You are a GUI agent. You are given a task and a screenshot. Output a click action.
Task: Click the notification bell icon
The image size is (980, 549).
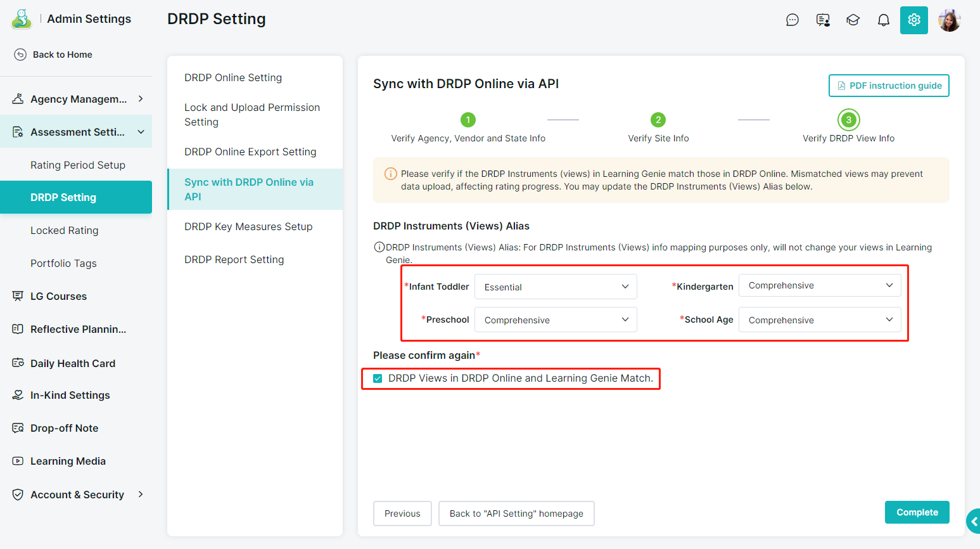[x=883, y=20]
